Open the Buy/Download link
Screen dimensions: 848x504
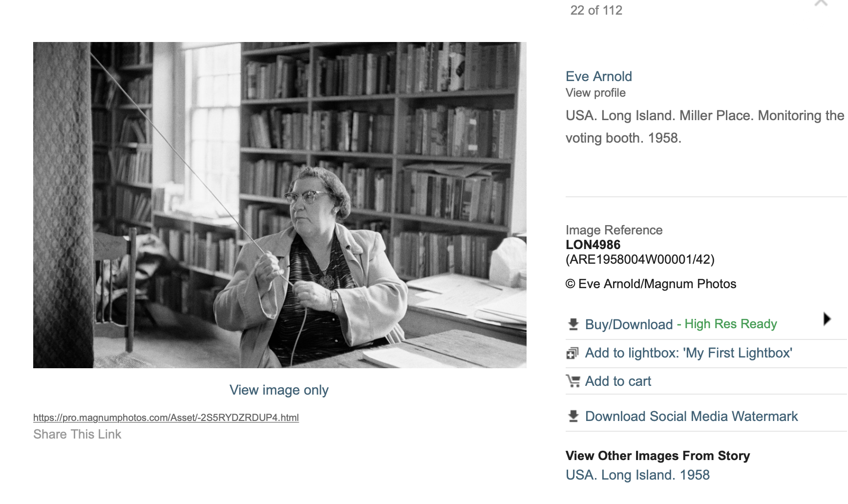(x=629, y=324)
